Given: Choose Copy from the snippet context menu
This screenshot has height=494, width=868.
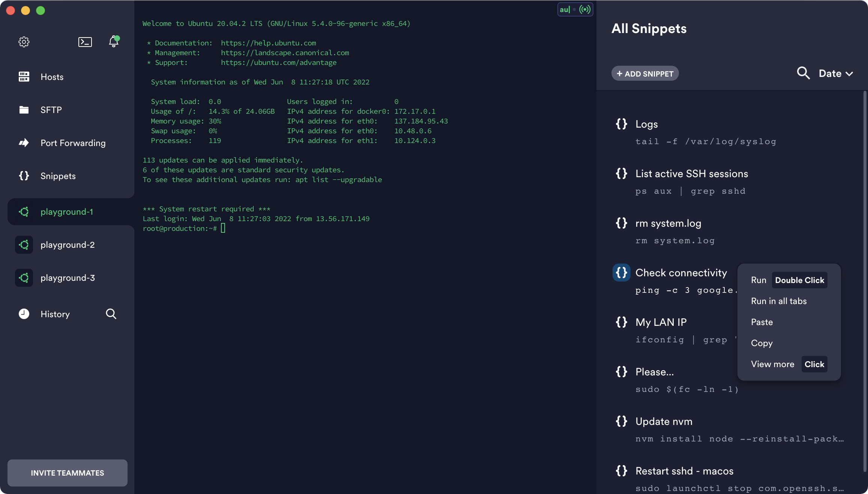Looking at the screenshot, I should 762,343.
